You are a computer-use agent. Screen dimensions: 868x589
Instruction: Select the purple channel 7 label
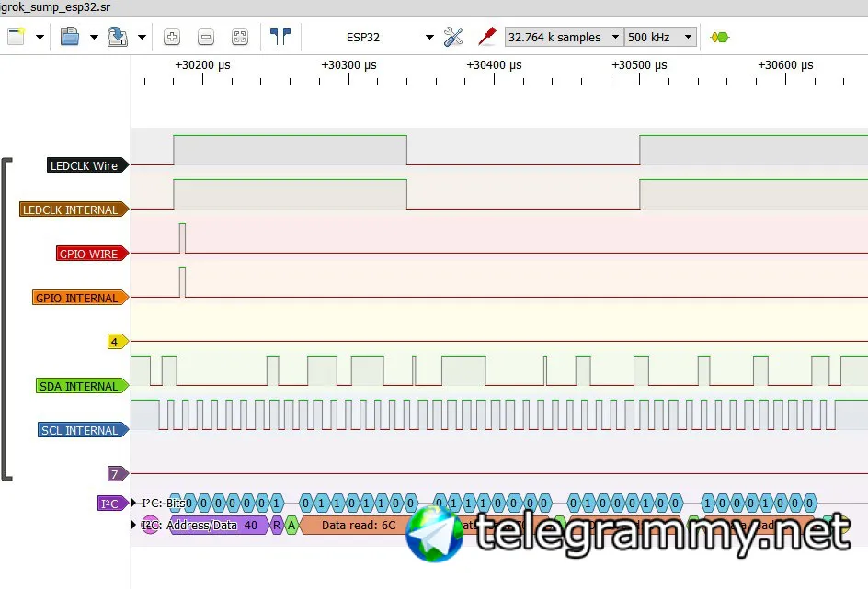click(118, 474)
